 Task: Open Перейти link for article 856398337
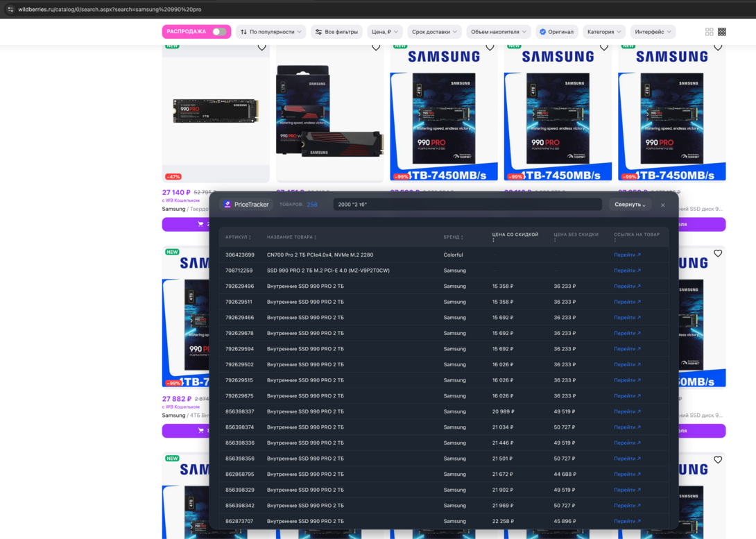pos(627,412)
